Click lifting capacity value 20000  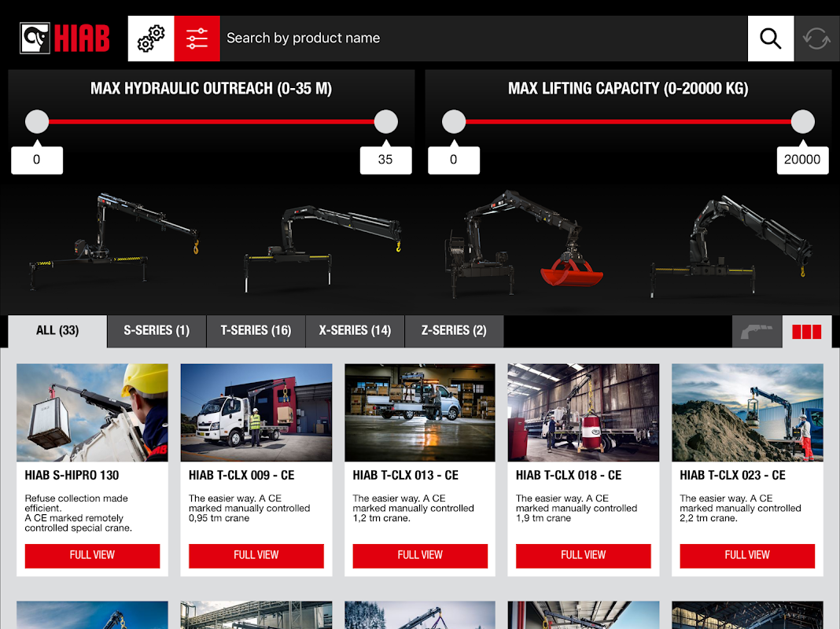(802, 160)
